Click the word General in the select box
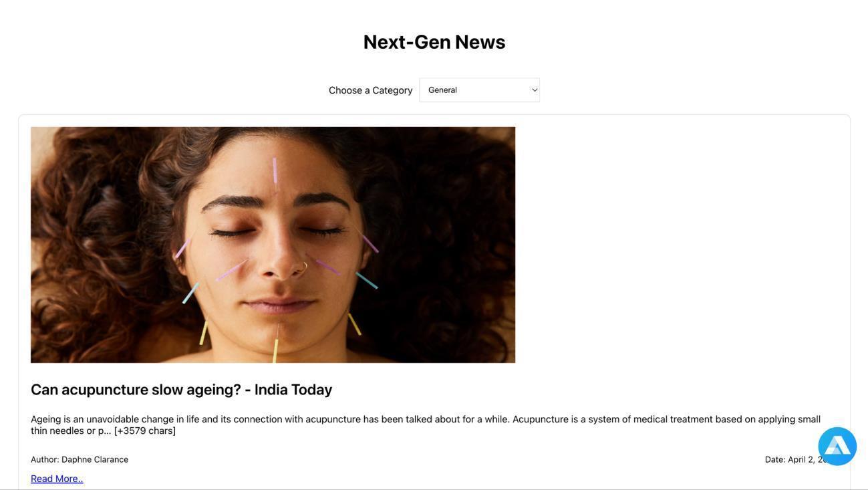The width and height of the screenshot is (868, 490). (x=442, y=90)
